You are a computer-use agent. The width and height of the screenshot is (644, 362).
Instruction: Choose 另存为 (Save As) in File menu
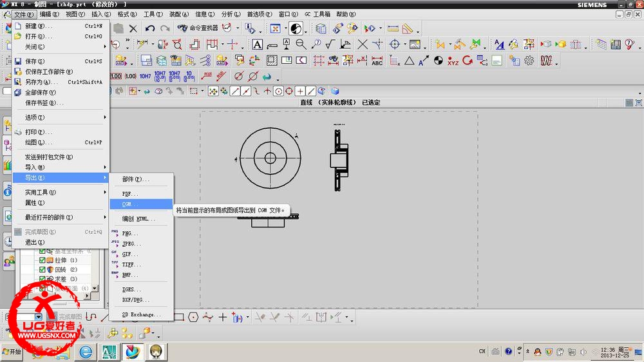click(x=61, y=82)
